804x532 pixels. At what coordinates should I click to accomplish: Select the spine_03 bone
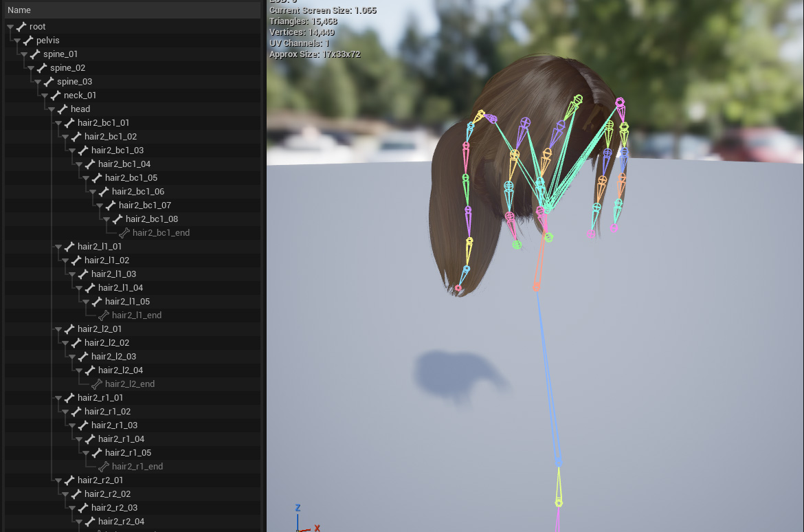[74, 82]
